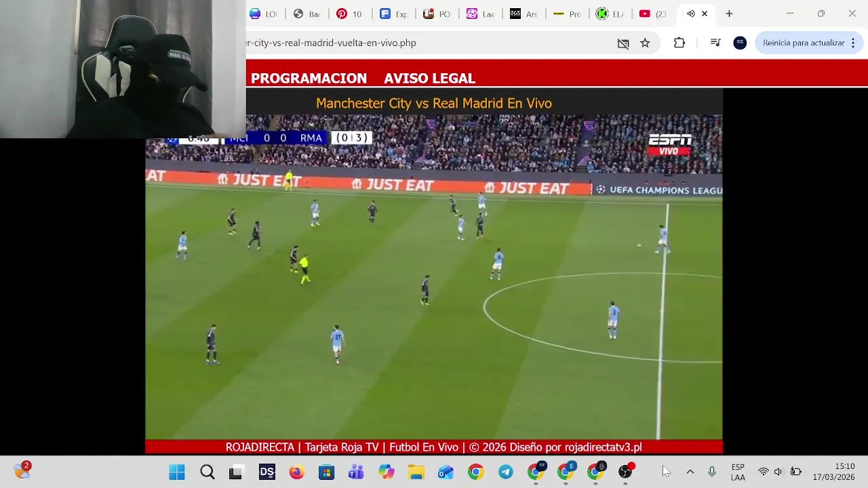Viewport: 868px width, 488px height.
Task: Open File Explorer from the taskbar
Action: [x=416, y=472]
